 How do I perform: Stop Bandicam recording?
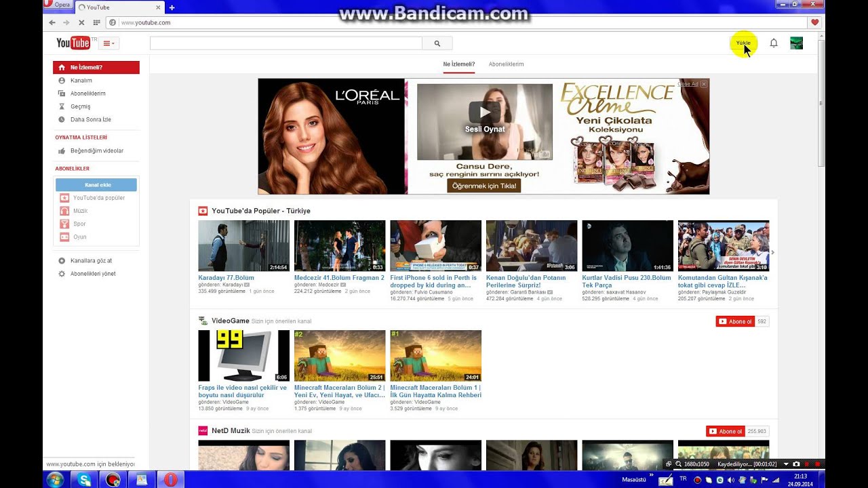tap(817, 464)
